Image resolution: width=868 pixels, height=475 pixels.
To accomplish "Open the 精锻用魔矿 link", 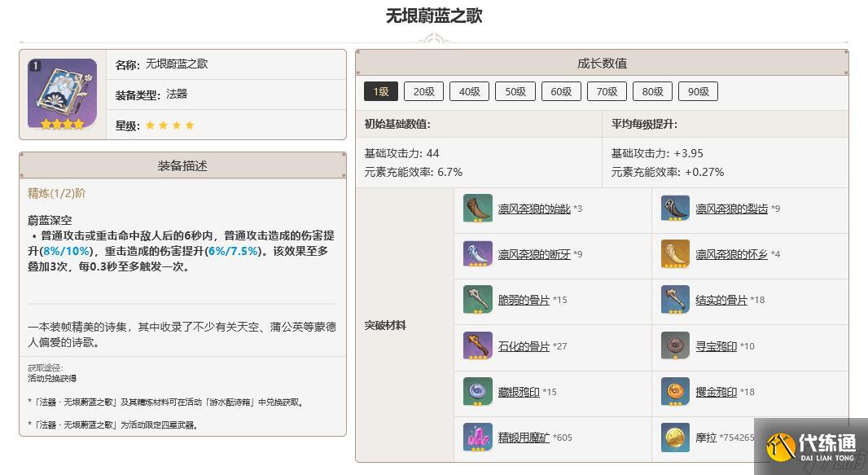I will click(x=524, y=438).
